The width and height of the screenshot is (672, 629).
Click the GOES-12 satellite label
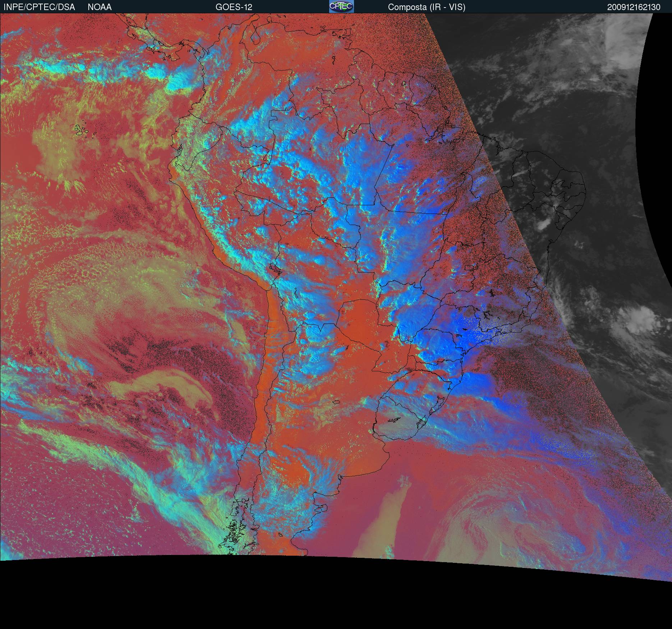pos(234,7)
